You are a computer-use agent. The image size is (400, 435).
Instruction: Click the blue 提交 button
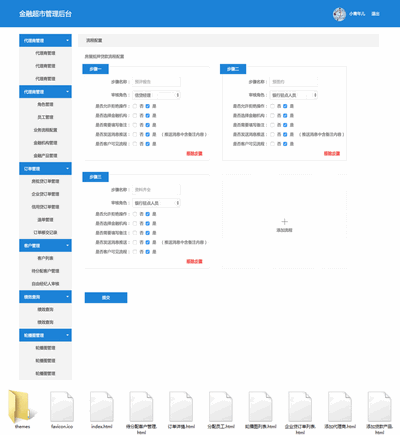coord(106,298)
